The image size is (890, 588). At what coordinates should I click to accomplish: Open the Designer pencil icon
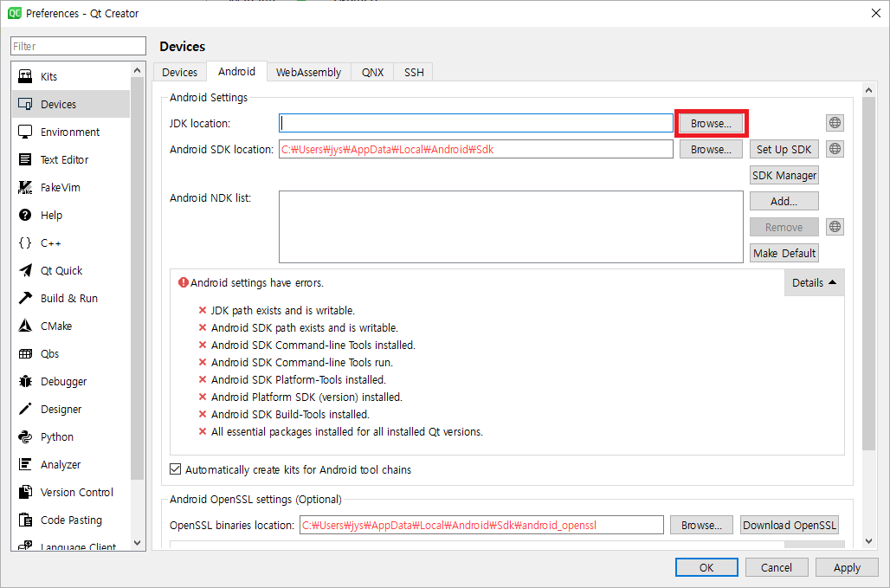coord(25,410)
